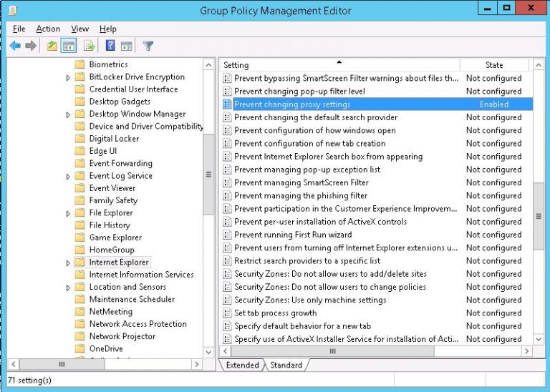The height and width of the screenshot is (392, 550).
Task: Expand the Internet Explorer tree node
Action: pos(69,263)
